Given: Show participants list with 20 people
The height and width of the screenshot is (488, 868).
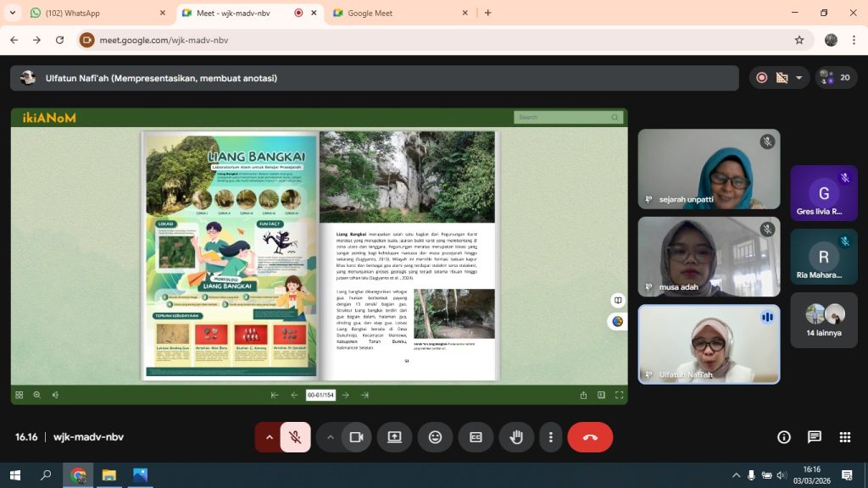Looking at the screenshot, I should point(836,78).
